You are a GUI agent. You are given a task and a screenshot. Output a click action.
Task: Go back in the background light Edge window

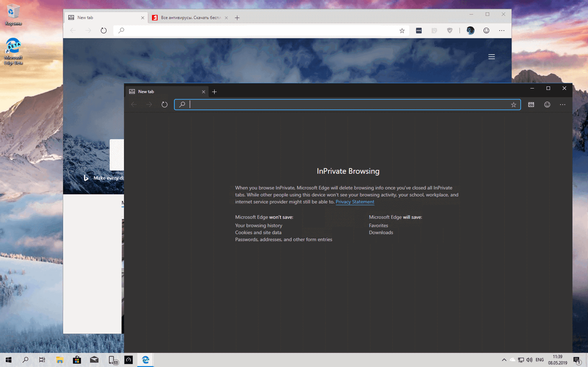[x=73, y=31]
